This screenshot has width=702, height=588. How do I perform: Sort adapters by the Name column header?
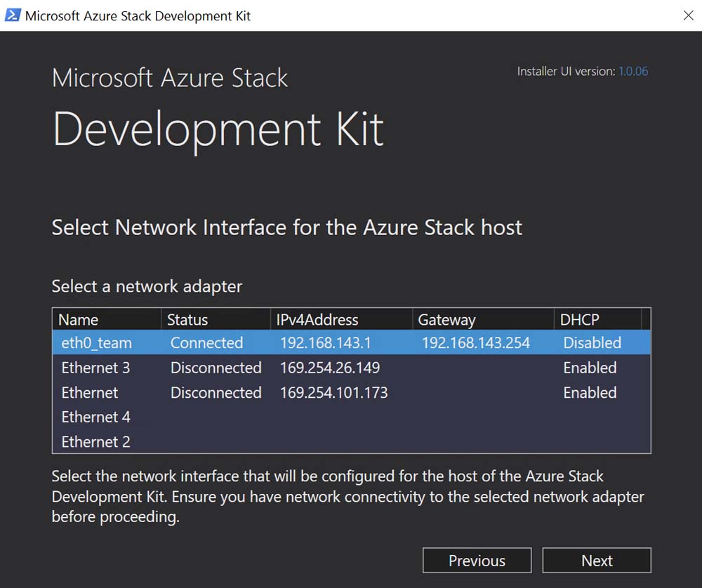(x=79, y=320)
